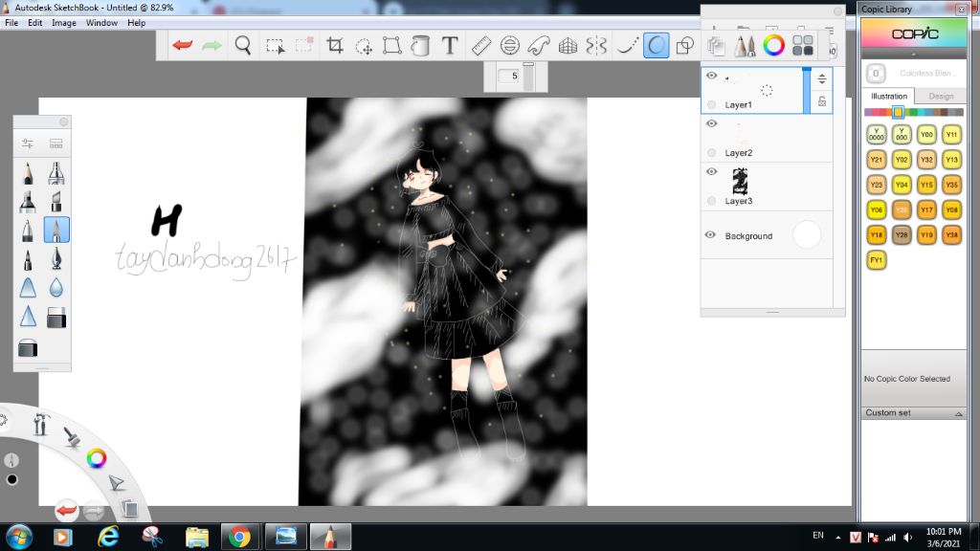Open the Image menu

64,23
